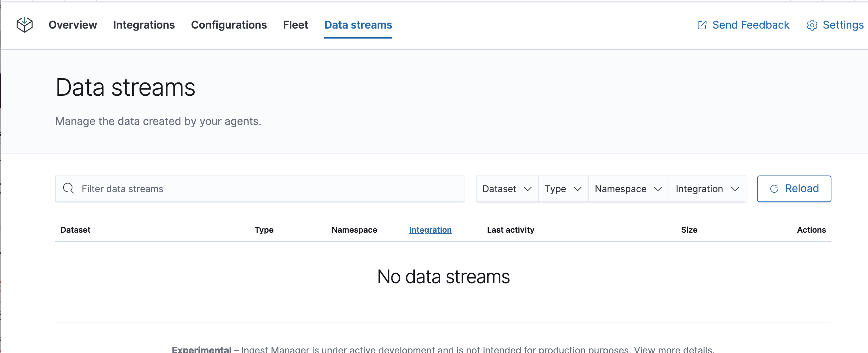This screenshot has height=353, width=868.
Task: Open the Namespace filter dropdown
Action: tap(628, 188)
